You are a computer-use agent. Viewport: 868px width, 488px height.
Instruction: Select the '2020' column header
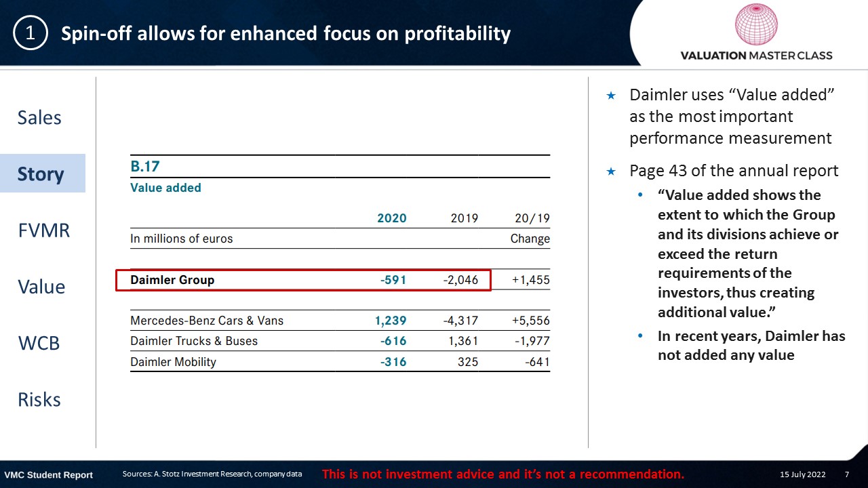pyautogui.click(x=392, y=218)
